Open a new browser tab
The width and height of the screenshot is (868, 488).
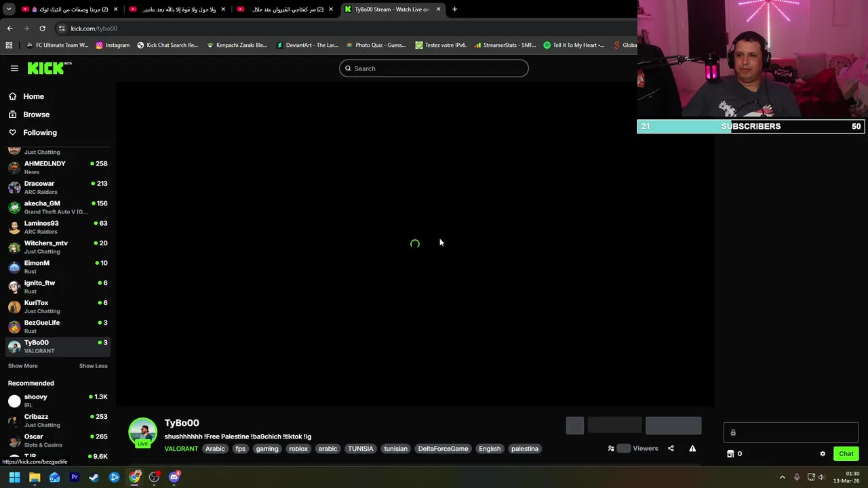[454, 9]
